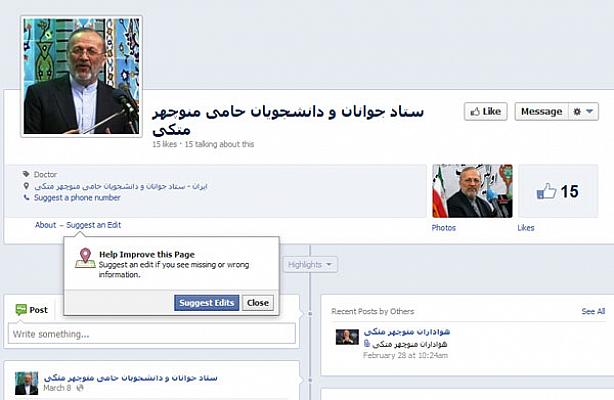Click the map pin icon in Help Improve popup

(x=85, y=258)
